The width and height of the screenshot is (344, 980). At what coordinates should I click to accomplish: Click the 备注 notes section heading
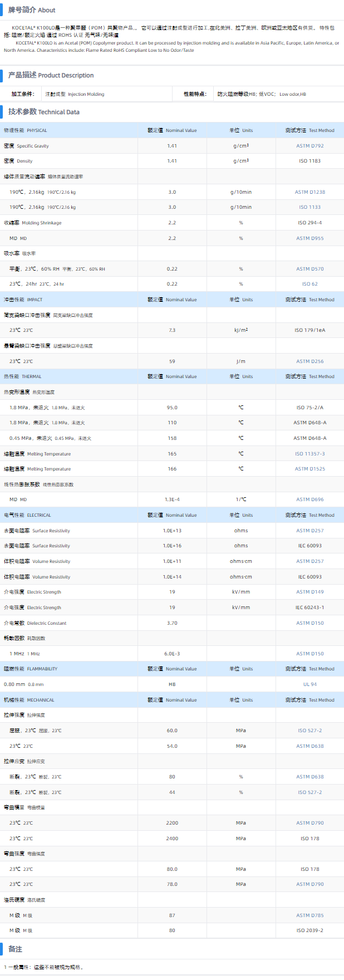(x=15, y=949)
